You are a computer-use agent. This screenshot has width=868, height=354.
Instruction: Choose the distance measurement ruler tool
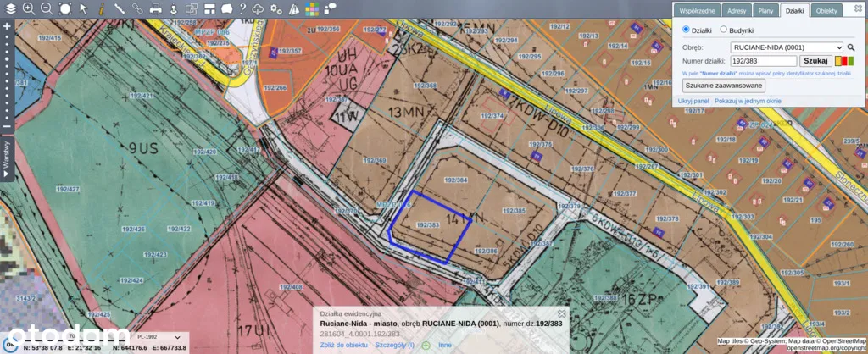(x=120, y=8)
